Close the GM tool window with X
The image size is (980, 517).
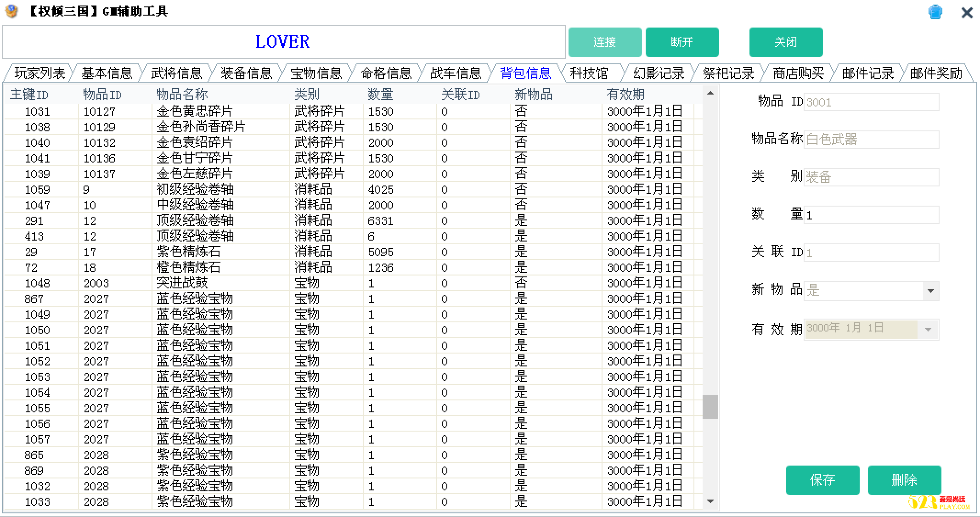click(x=967, y=12)
